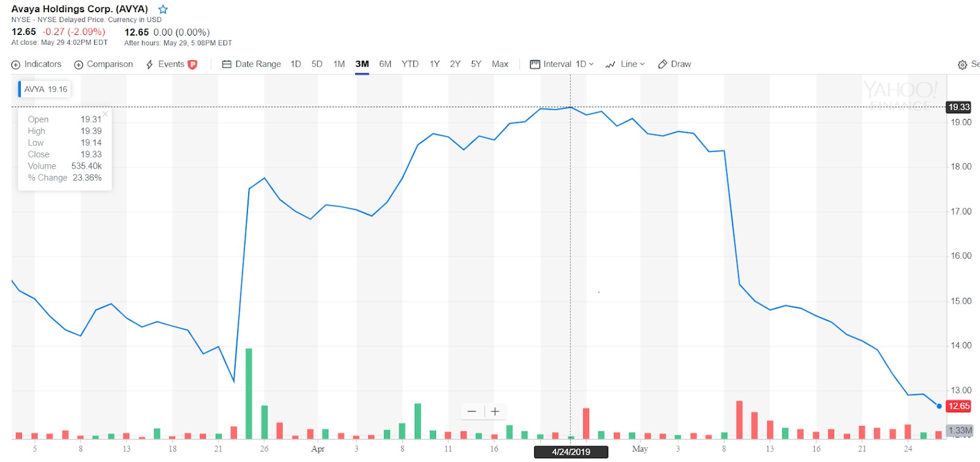Open chart settings gear icon
980x462 pixels.
point(962,65)
